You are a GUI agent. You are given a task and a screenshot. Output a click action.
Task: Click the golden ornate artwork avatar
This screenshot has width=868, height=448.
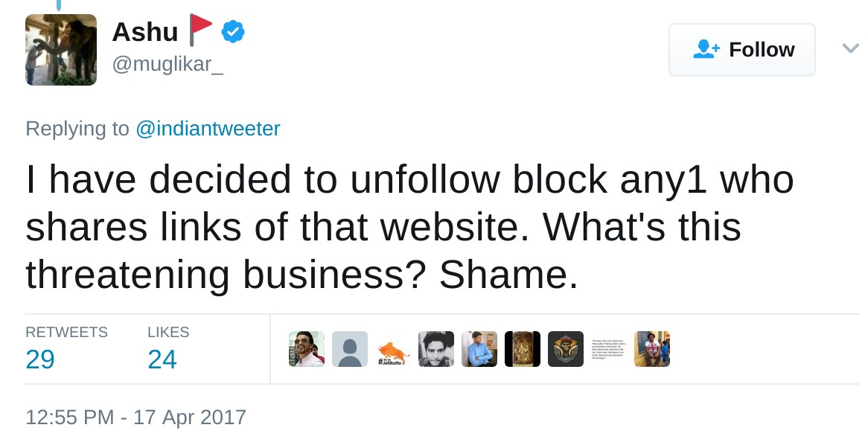point(523,349)
